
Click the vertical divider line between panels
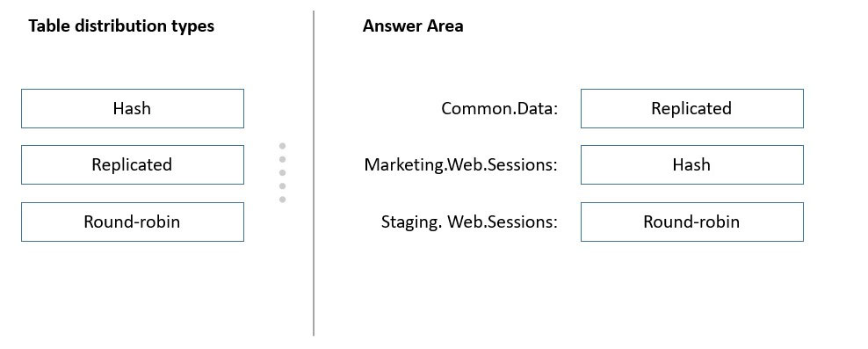click(x=314, y=173)
